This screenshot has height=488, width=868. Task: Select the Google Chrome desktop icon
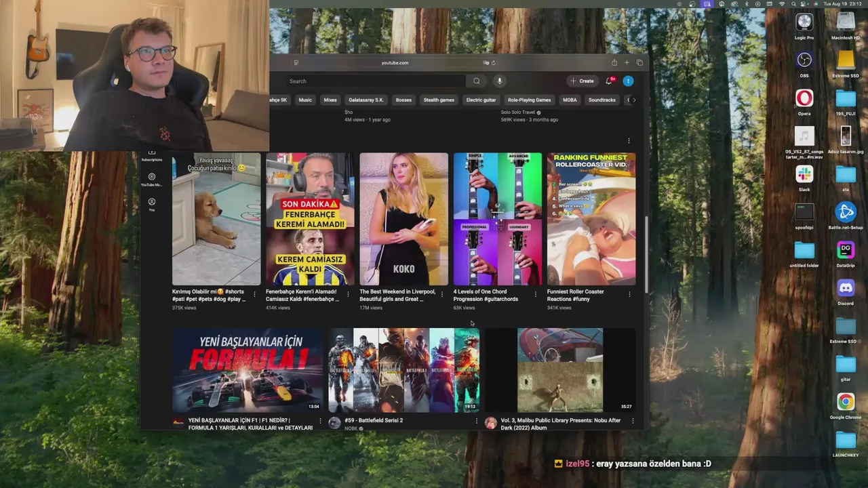coord(846,406)
